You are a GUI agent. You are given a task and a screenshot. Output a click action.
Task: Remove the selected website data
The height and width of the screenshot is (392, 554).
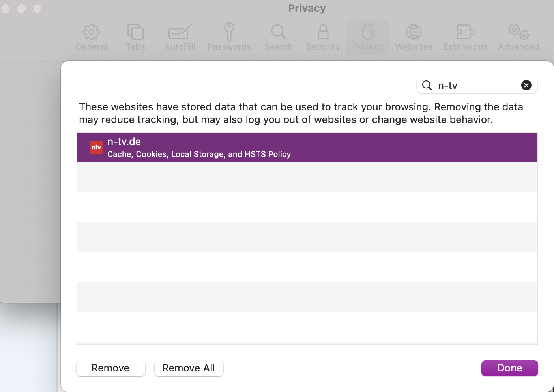coord(111,368)
